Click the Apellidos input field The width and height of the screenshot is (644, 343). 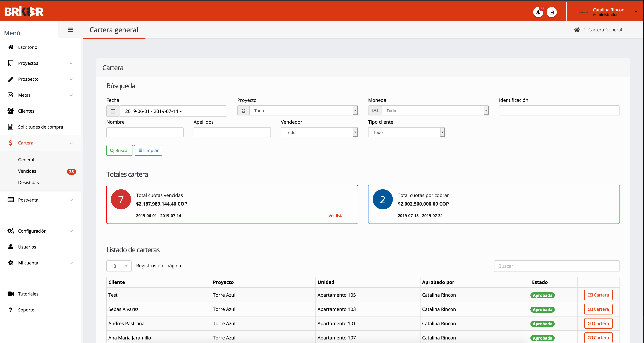[232, 132]
